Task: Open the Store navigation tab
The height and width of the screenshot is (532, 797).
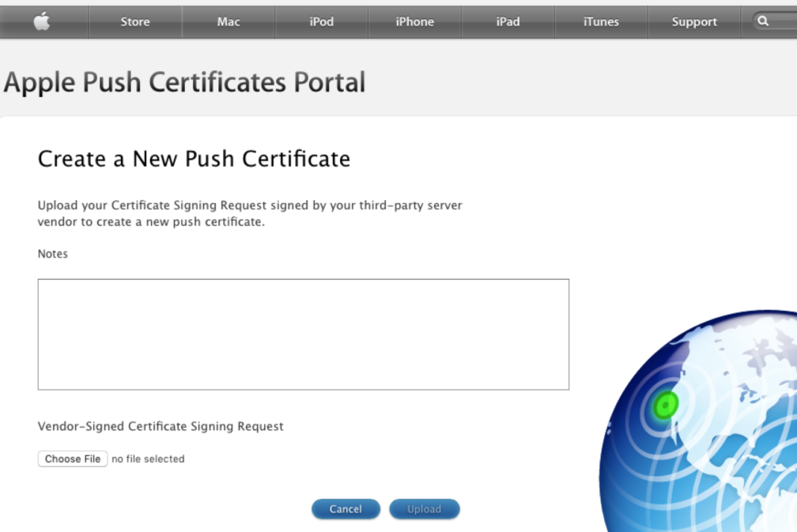Action: click(x=135, y=22)
